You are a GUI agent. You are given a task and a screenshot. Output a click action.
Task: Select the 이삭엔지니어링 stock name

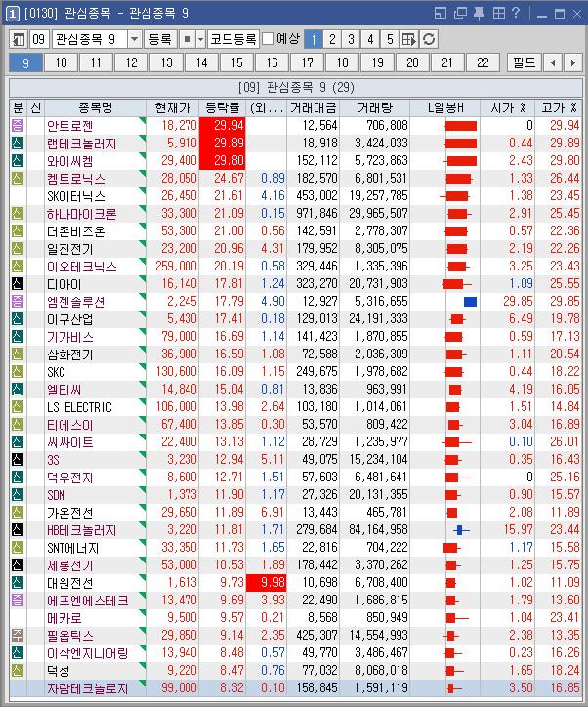click(x=88, y=653)
